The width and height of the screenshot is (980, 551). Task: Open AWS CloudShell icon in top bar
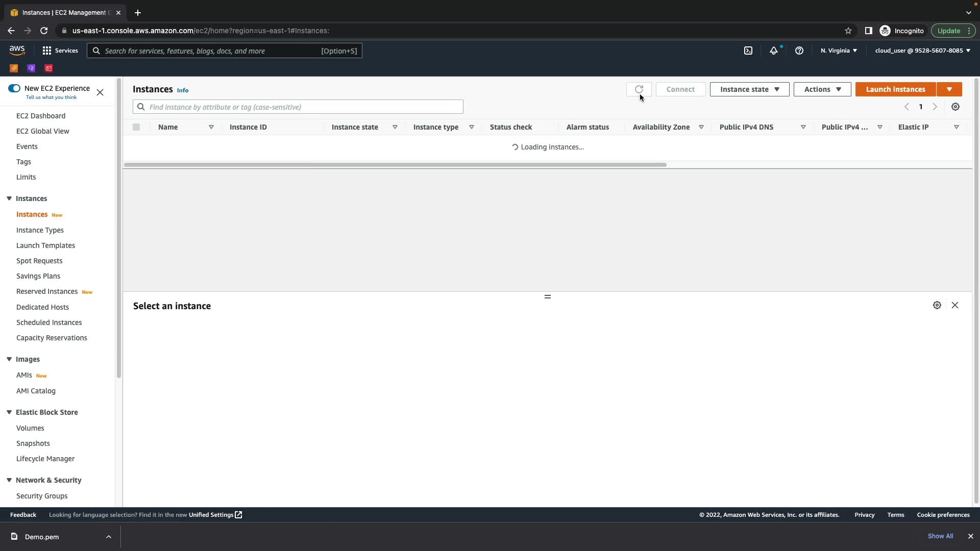tap(748, 51)
